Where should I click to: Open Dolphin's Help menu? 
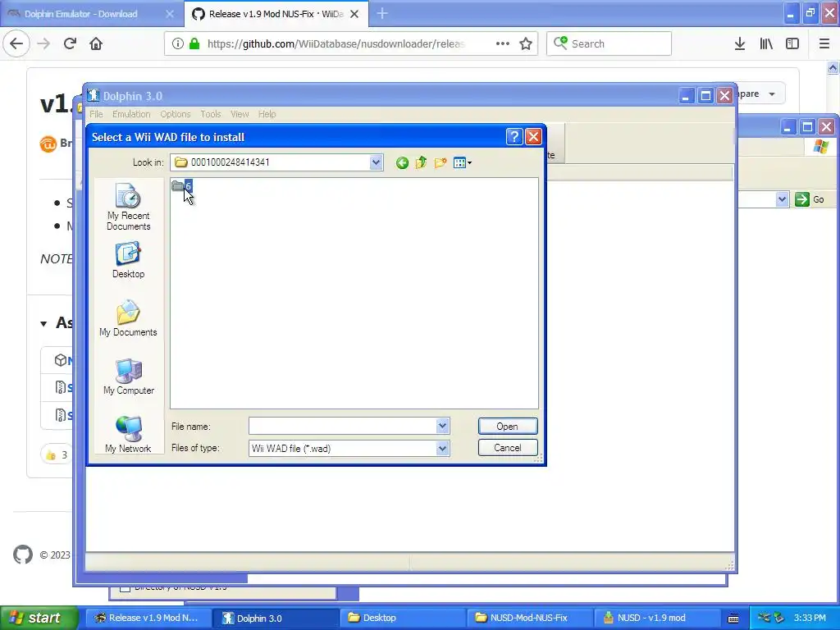(x=267, y=114)
